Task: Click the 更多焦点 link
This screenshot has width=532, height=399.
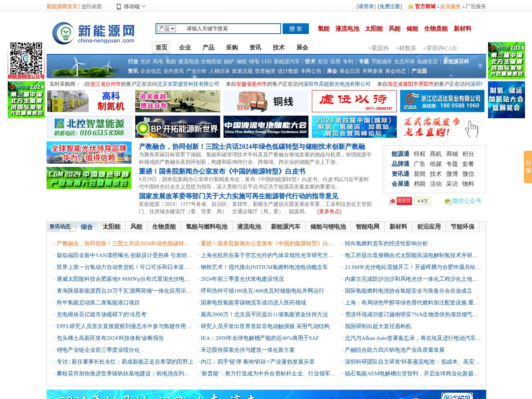Action: click(330, 211)
